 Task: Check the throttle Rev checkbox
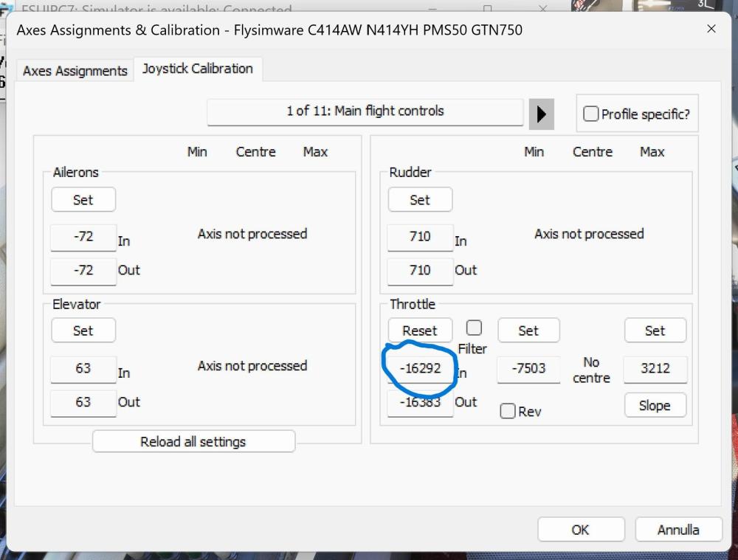click(508, 412)
